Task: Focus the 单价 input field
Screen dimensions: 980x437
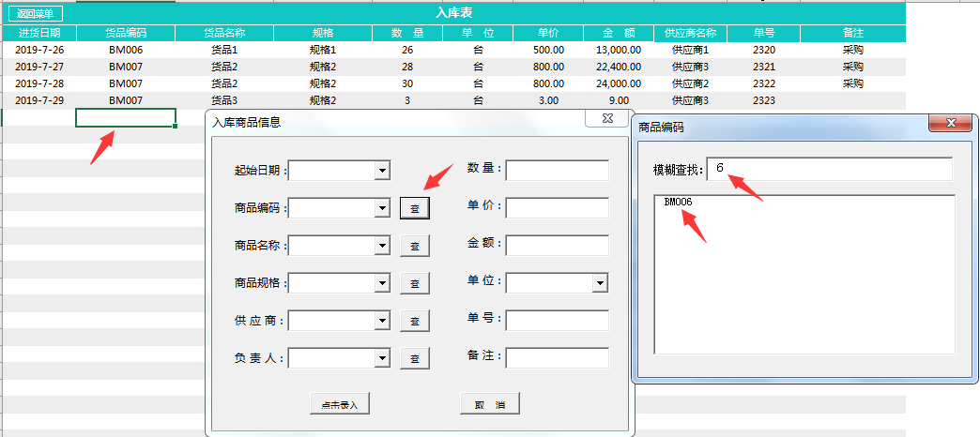Action: 557,208
